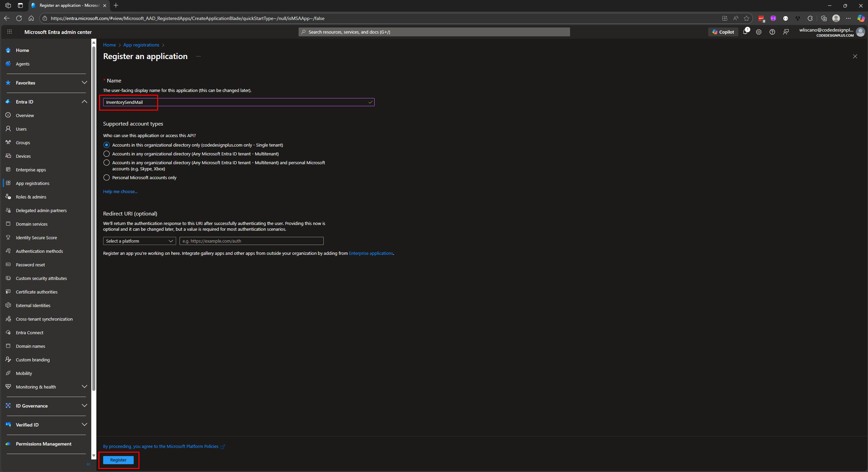Select single tenant accounts radio option

click(x=107, y=145)
